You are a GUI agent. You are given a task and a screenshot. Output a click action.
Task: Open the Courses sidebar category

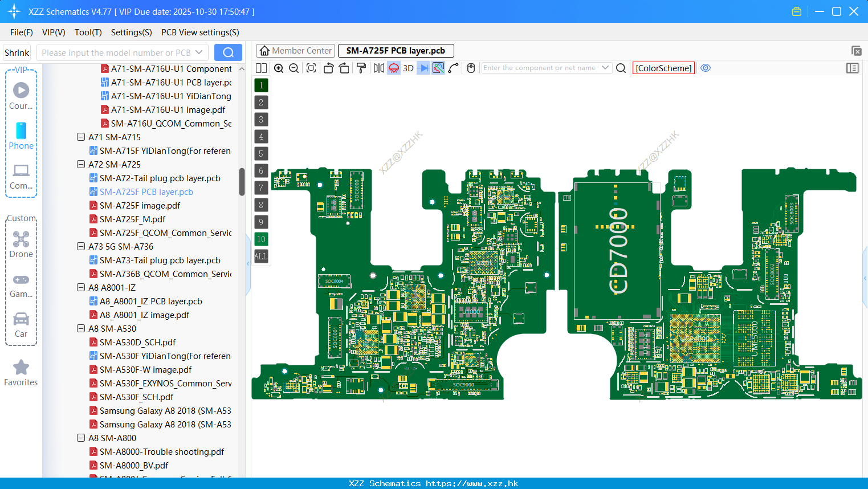click(21, 96)
